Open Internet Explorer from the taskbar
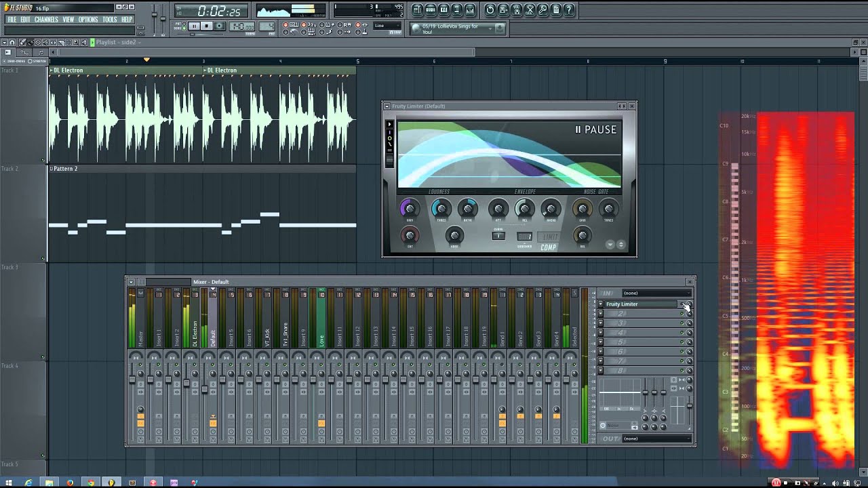Screen dimensions: 868x488 (x=28, y=483)
